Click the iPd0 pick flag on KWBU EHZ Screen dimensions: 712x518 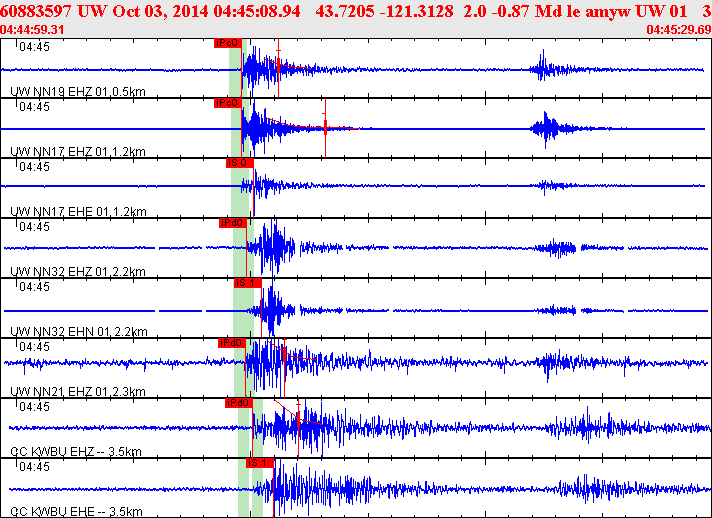[238, 403]
